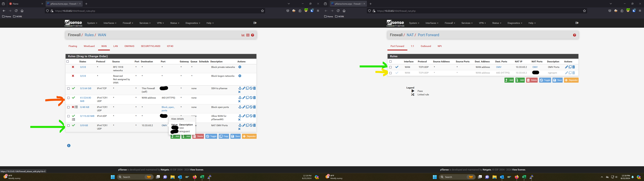The image size is (644, 181).
Task: Open Firefox from the right taskbar
Action: 517,177
